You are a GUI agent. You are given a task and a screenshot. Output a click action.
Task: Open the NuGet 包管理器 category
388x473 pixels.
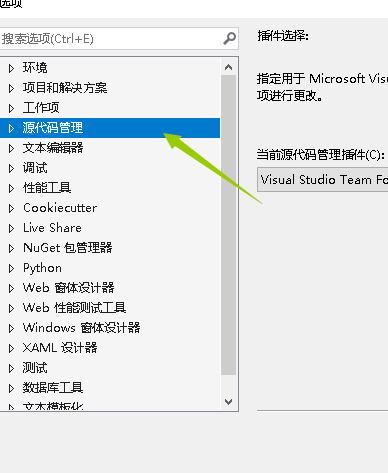click(68, 248)
